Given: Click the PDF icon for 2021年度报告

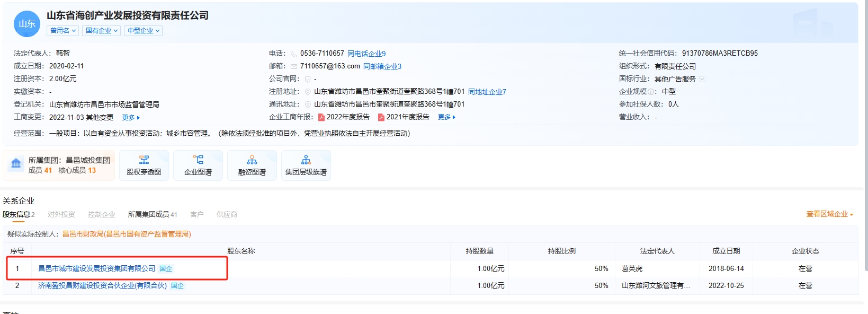Looking at the screenshot, I should click(381, 117).
